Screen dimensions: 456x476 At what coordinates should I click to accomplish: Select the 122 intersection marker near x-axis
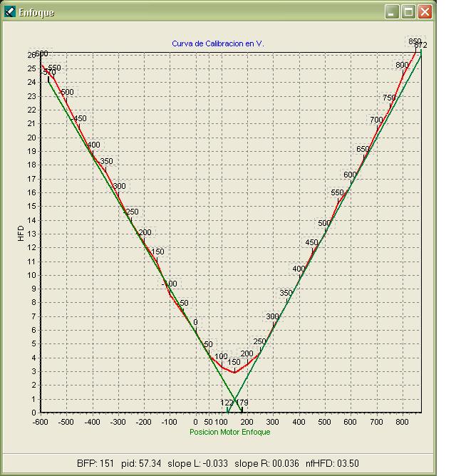click(227, 403)
